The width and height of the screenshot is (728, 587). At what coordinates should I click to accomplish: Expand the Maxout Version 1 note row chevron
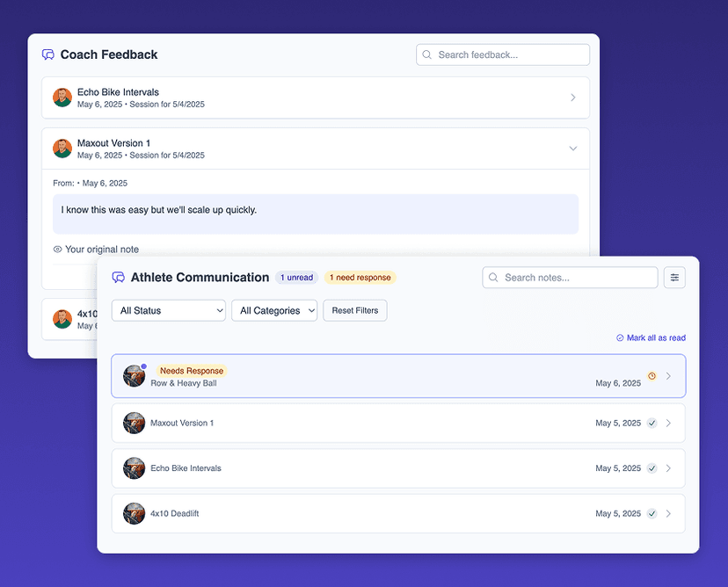pyautogui.click(x=668, y=423)
